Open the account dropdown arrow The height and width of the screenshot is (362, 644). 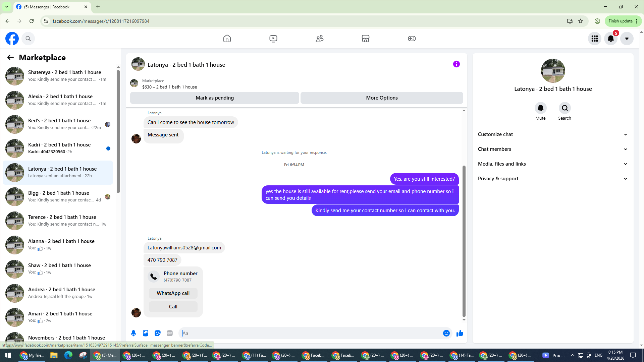[627, 39]
